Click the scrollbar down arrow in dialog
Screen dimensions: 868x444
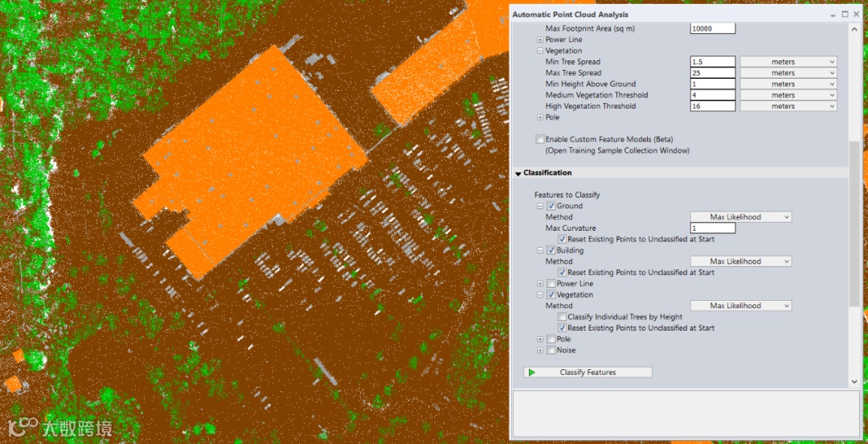point(854,381)
